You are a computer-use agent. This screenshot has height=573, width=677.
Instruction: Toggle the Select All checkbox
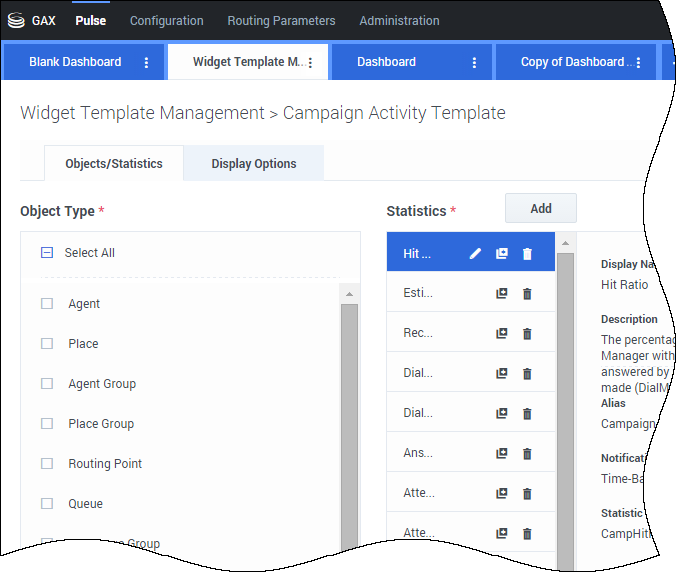pyautogui.click(x=47, y=253)
